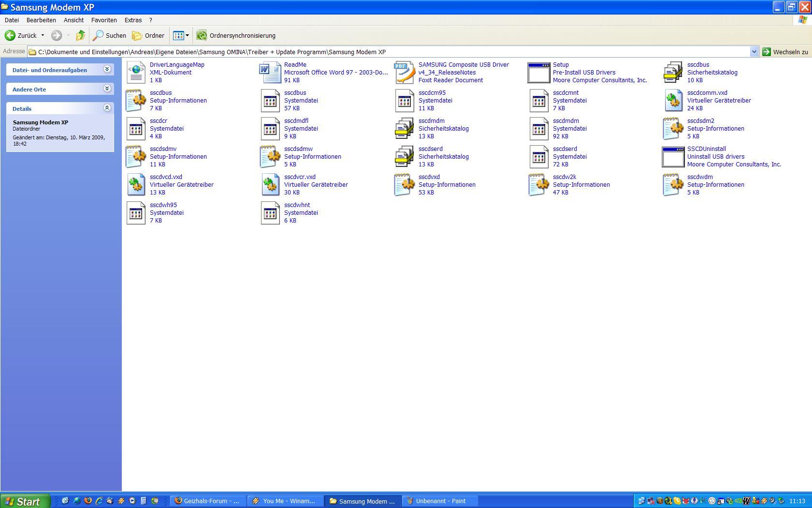Select the sscdcomm.vxd driver icon
The image size is (812, 508).
673,101
